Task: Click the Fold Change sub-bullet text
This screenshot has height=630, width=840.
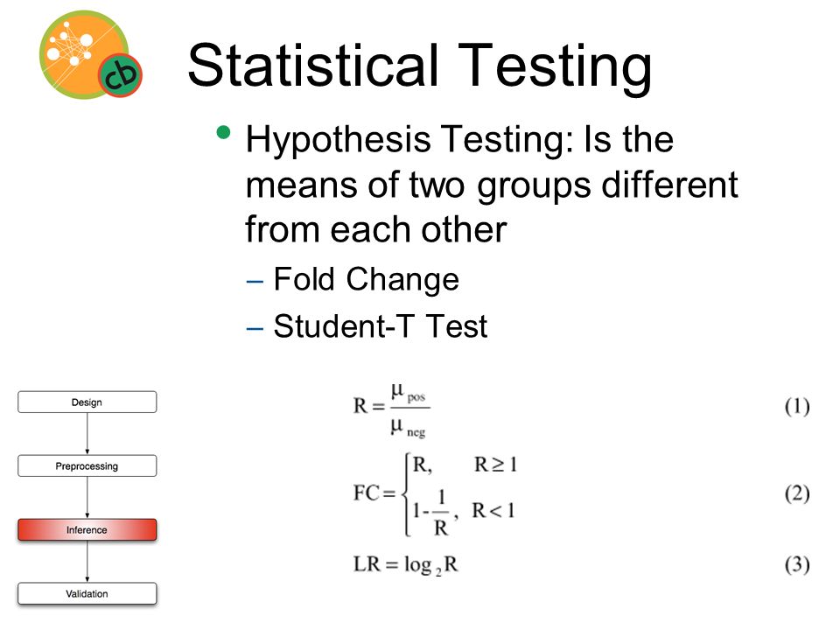Action: pyautogui.click(x=367, y=279)
